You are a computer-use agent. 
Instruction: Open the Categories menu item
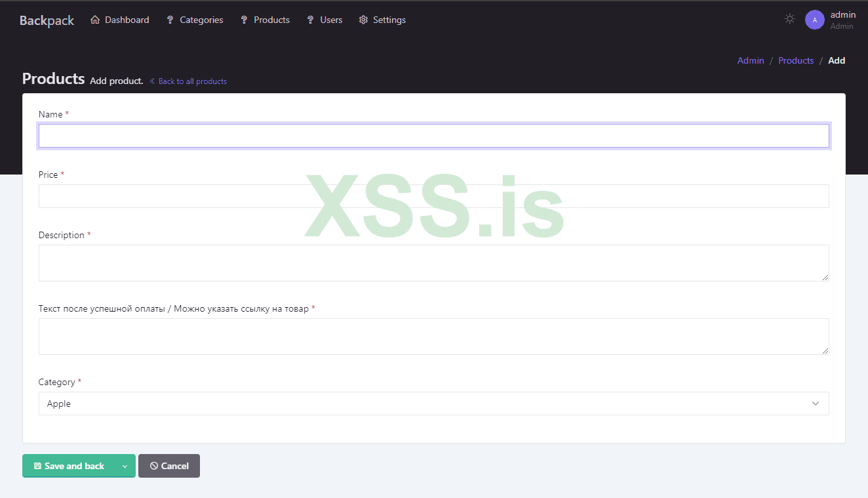click(x=195, y=20)
